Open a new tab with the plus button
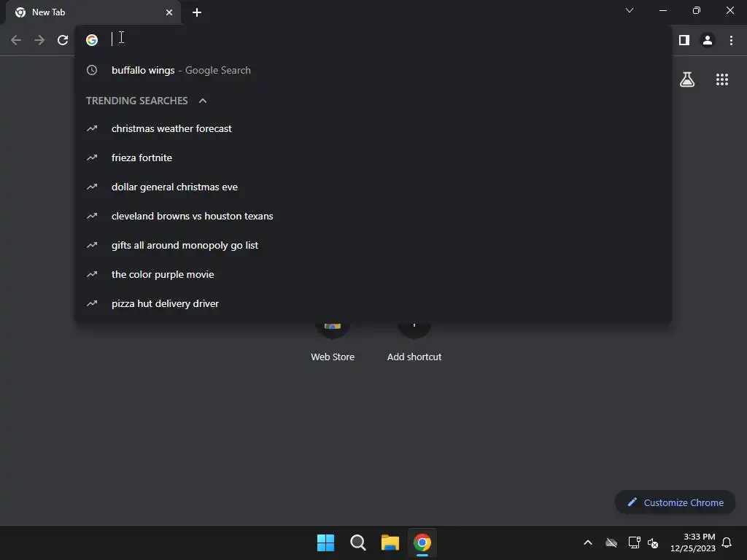 197,12
